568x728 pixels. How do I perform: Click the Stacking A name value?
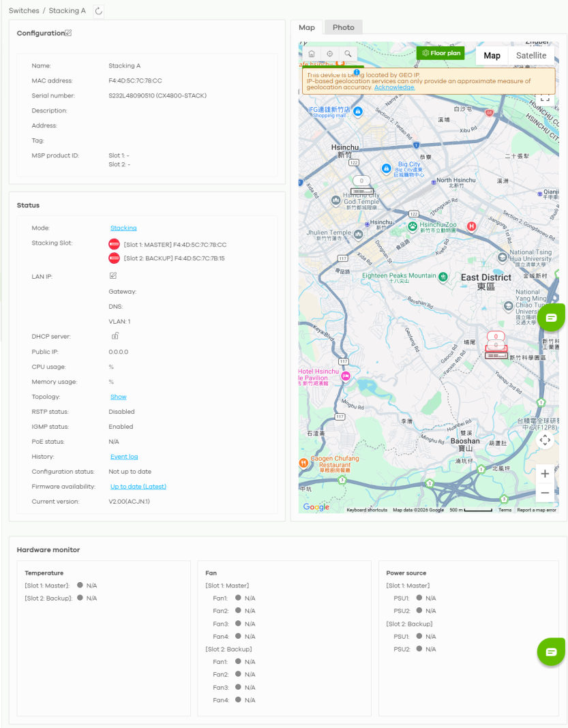(x=125, y=66)
